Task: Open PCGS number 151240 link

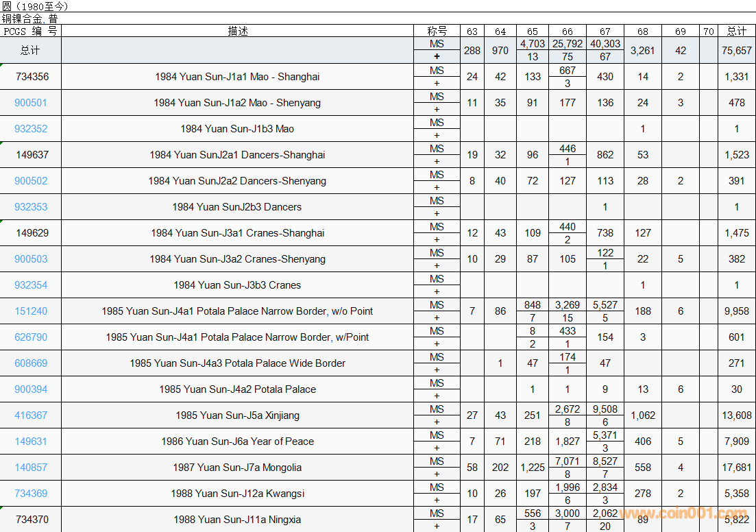Action: pos(31,311)
